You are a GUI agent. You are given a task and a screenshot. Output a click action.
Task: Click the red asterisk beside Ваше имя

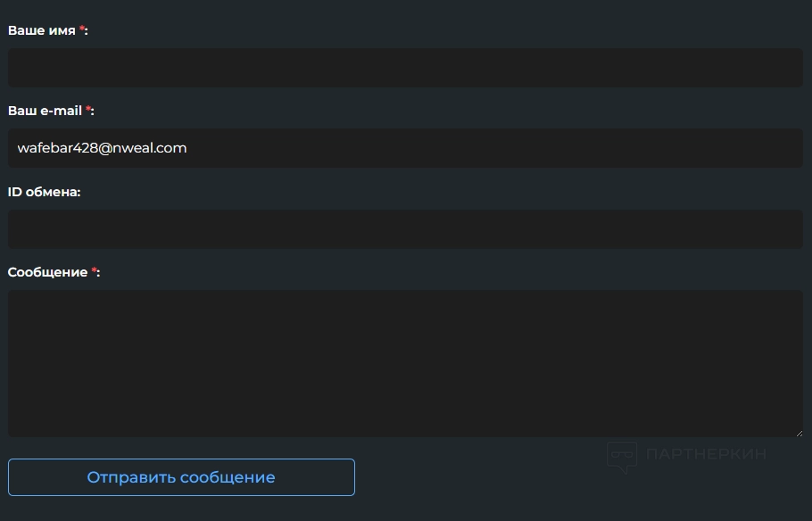coord(82,29)
